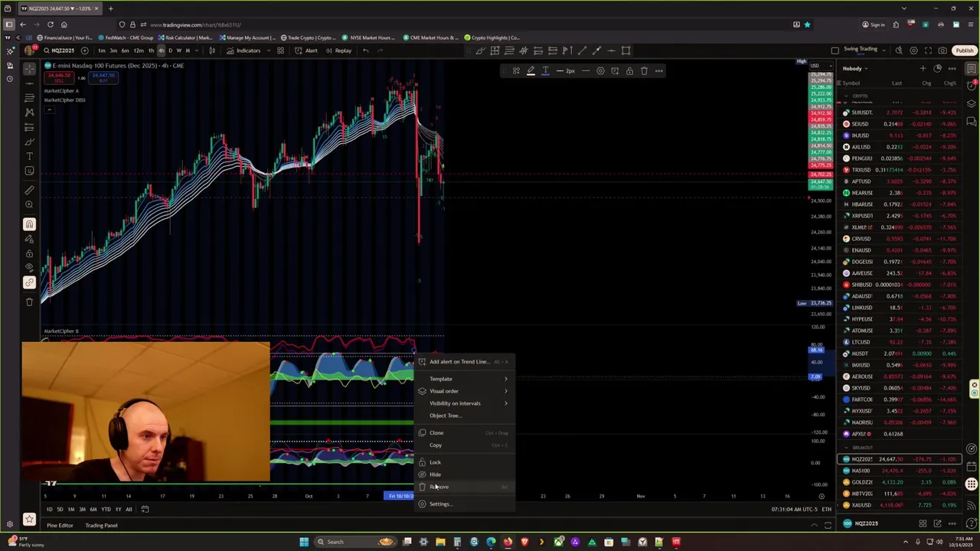Expand the Visual order submenu

(x=465, y=391)
